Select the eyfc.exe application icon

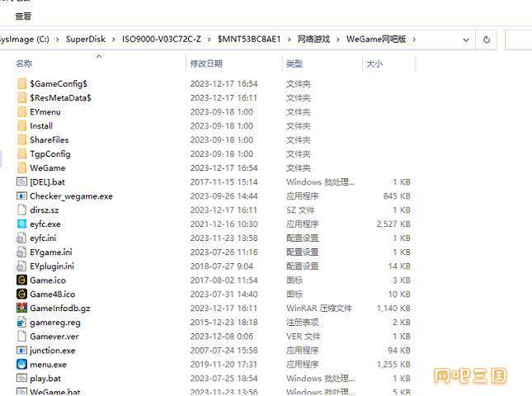coord(21,224)
